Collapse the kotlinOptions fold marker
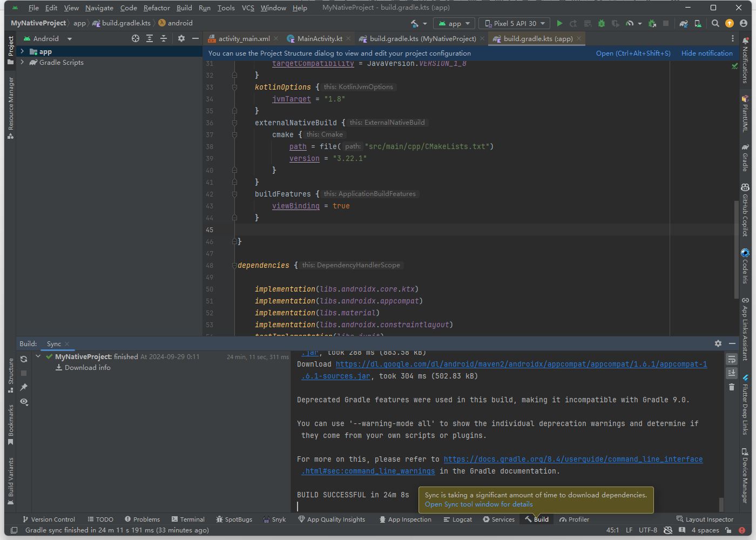The width and height of the screenshot is (756, 540). click(x=234, y=87)
